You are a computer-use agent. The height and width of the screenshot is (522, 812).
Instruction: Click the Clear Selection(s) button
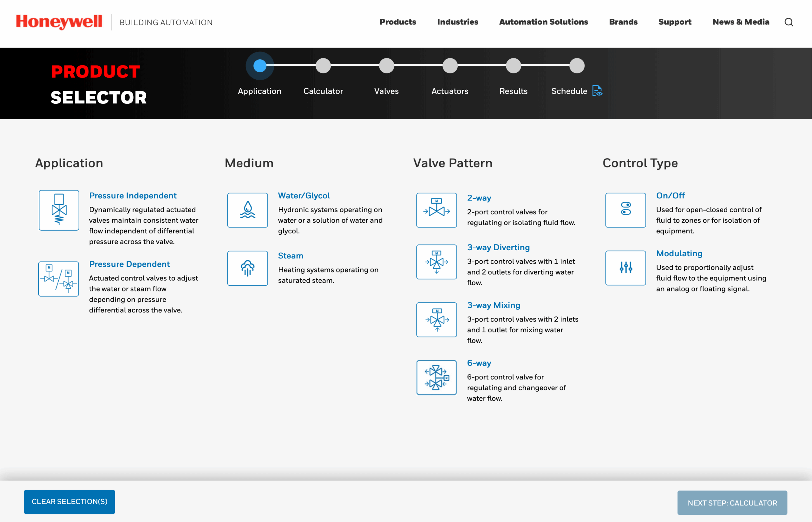(69, 502)
